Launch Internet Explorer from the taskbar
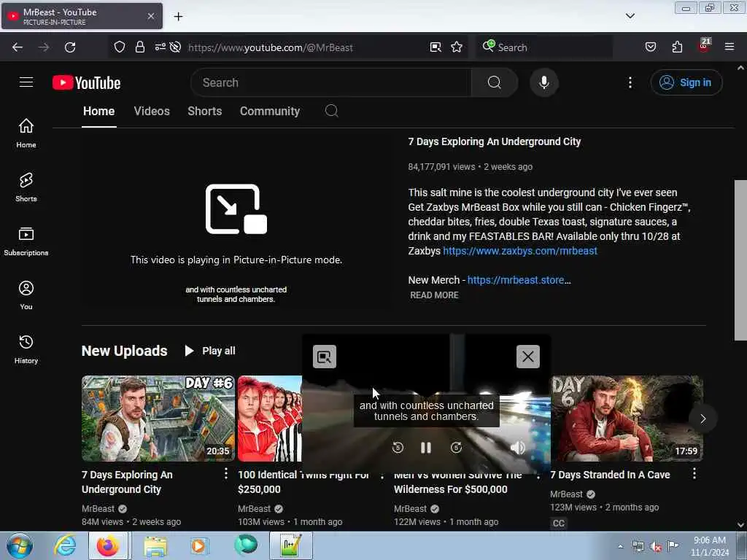 click(x=65, y=545)
